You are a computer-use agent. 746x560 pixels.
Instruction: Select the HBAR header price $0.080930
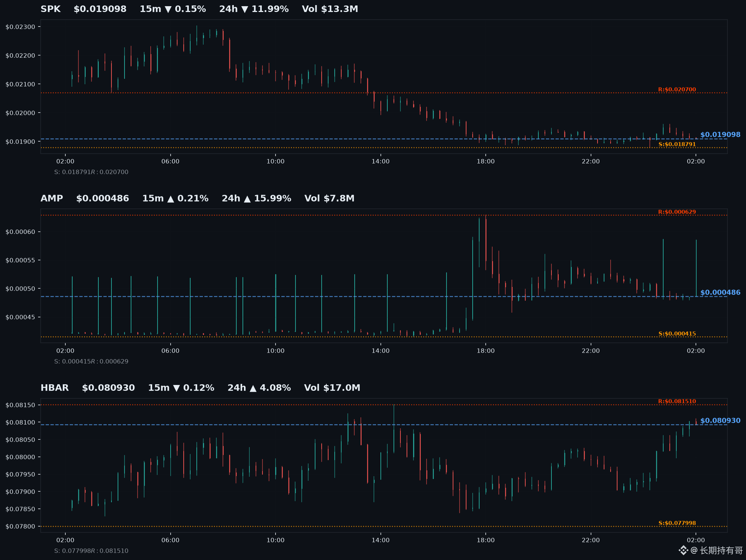tap(109, 388)
